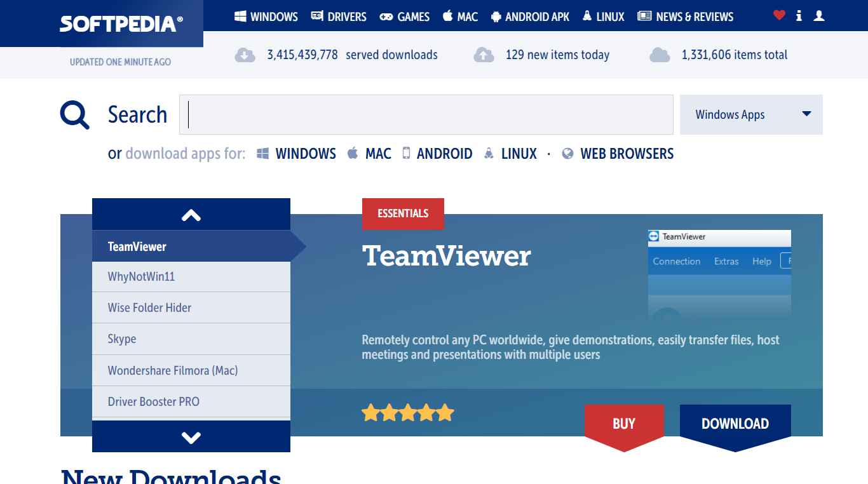
Task: Select Skype in featured list
Action: [191, 339]
